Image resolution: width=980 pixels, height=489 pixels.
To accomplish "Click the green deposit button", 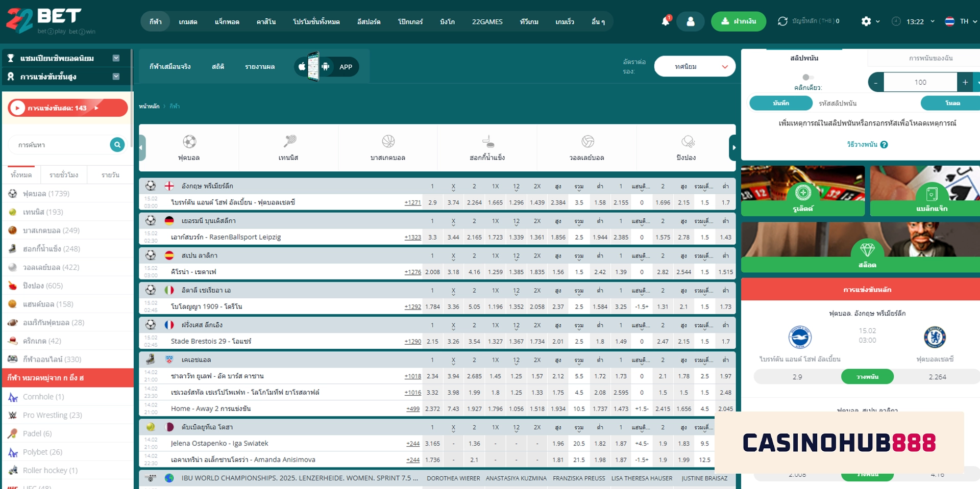I will pyautogui.click(x=738, y=21).
